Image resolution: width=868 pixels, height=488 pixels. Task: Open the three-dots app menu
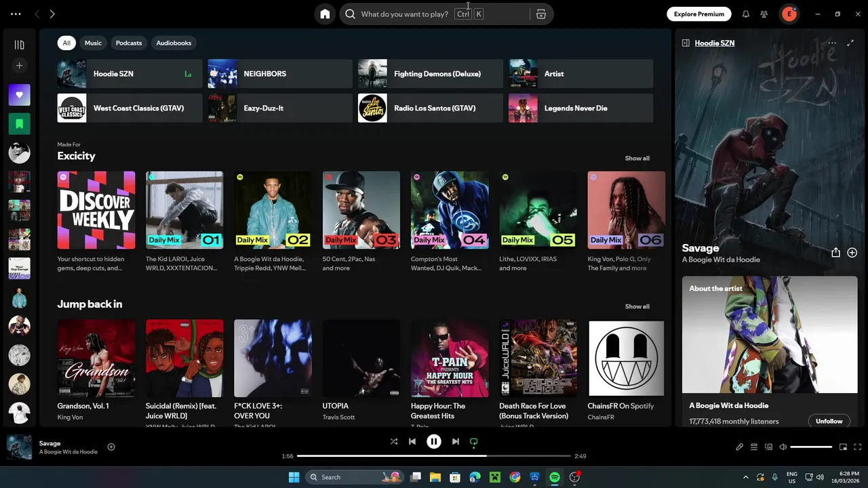click(x=16, y=14)
